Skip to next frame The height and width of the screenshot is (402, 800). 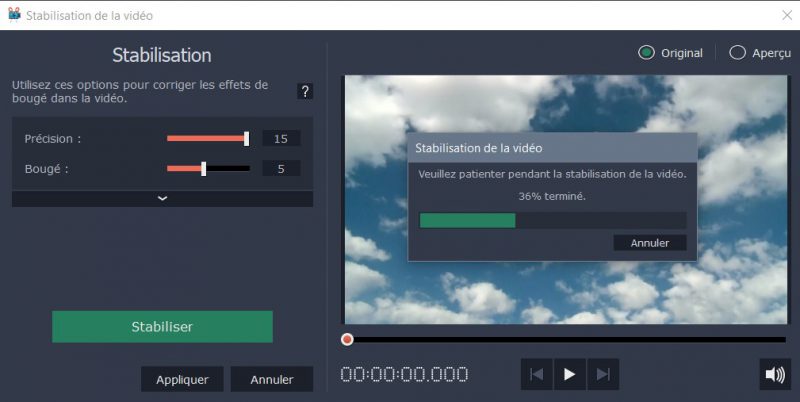pyautogui.click(x=603, y=374)
